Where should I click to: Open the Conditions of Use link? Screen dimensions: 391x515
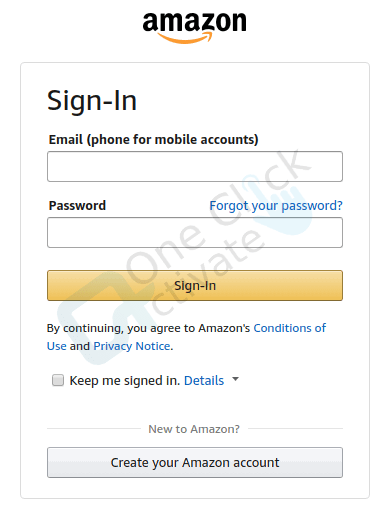[x=289, y=328]
